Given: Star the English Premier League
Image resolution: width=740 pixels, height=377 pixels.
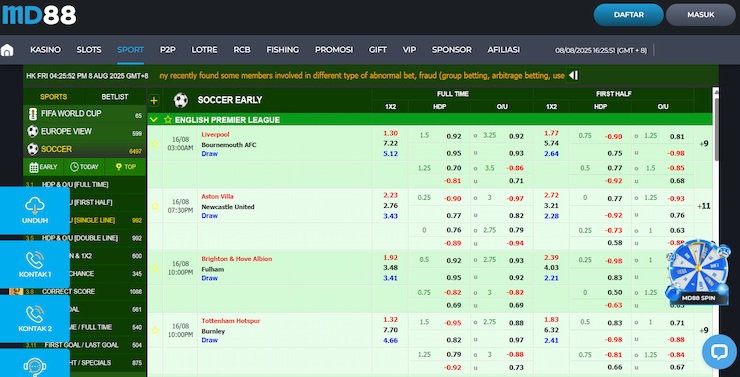Looking at the screenshot, I should [x=168, y=120].
